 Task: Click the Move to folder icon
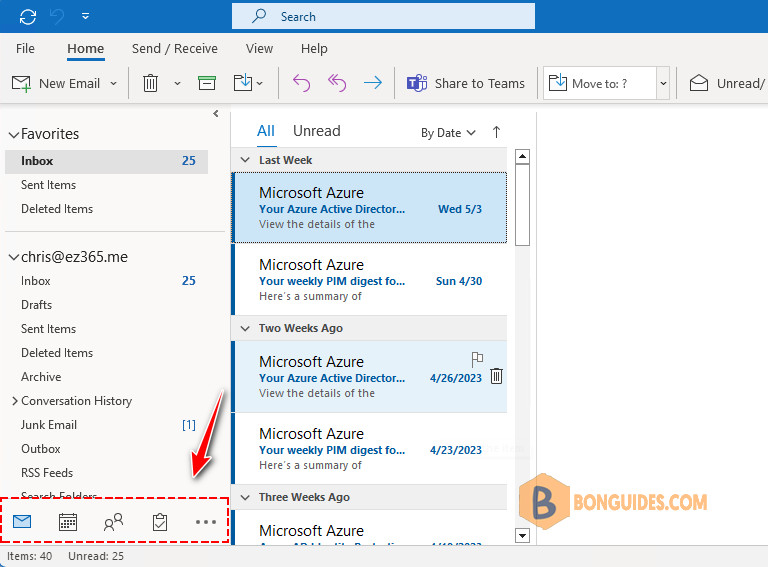click(243, 83)
